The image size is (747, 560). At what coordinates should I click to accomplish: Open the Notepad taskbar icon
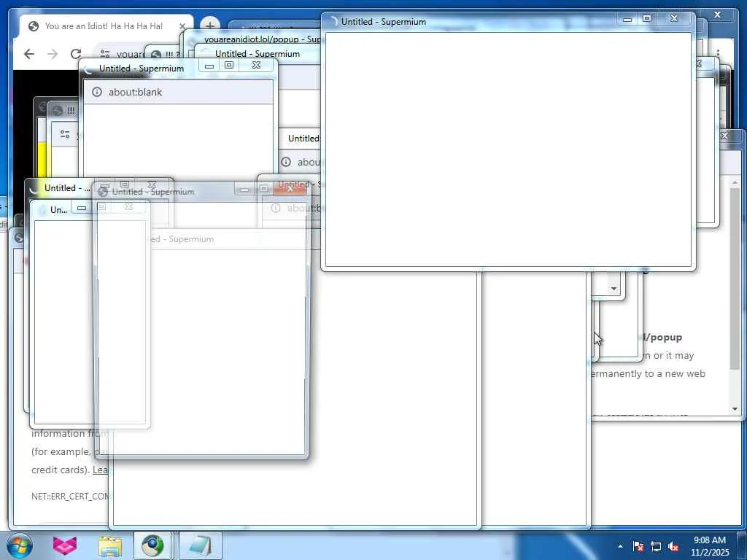pyautogui.click(x=201, y=545)
